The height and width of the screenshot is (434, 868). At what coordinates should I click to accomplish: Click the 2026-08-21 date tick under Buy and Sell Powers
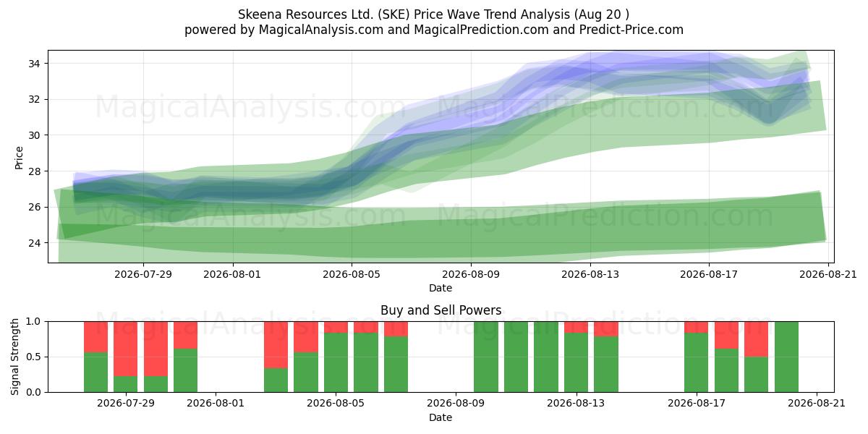(x=817, y=404)
